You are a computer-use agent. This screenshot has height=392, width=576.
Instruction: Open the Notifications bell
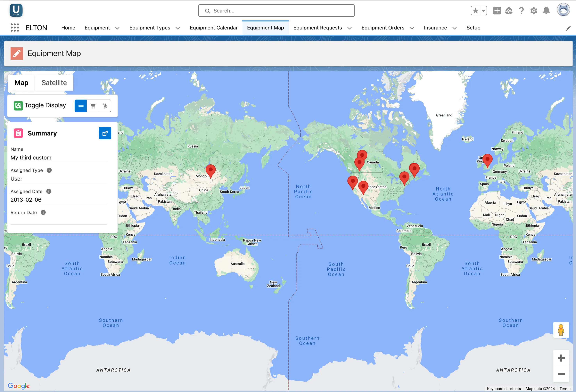point(546,11)
